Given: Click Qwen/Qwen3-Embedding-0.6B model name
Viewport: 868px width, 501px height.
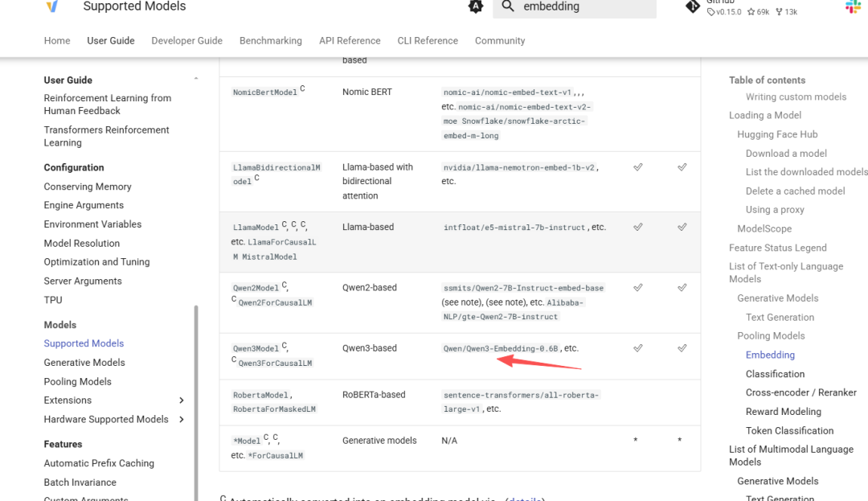Looking at the screenshot, I should 501,349.
